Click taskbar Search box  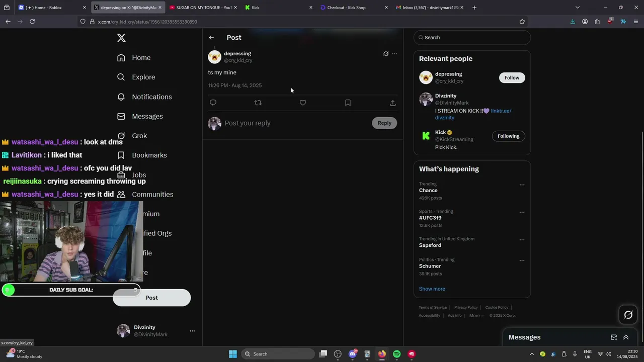tap(277, 354)
